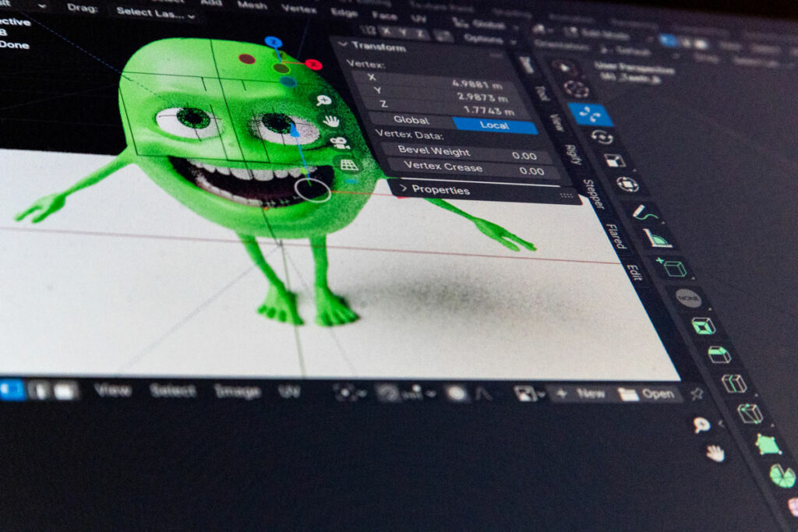Viewport: 798px width, 532px height.
Task: Click the pan hand icon in the 3D viewport
Action: pyautogui.click(x=331, y=121)
